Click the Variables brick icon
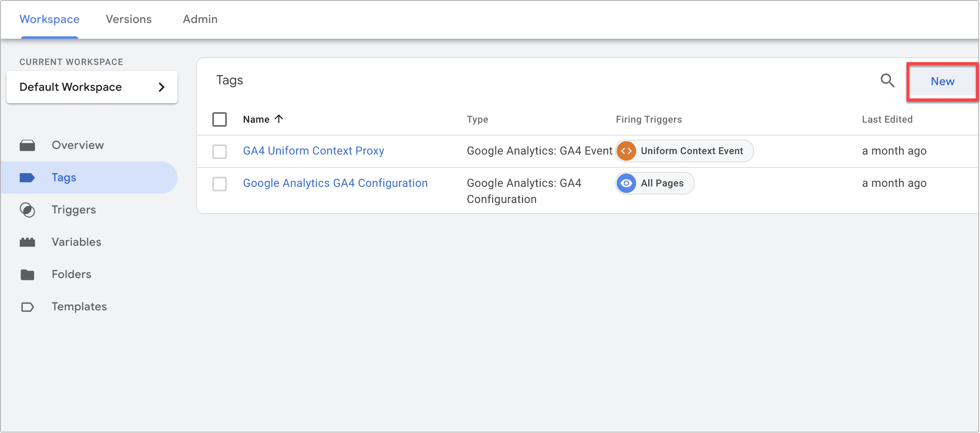 [x=27, y=242]
